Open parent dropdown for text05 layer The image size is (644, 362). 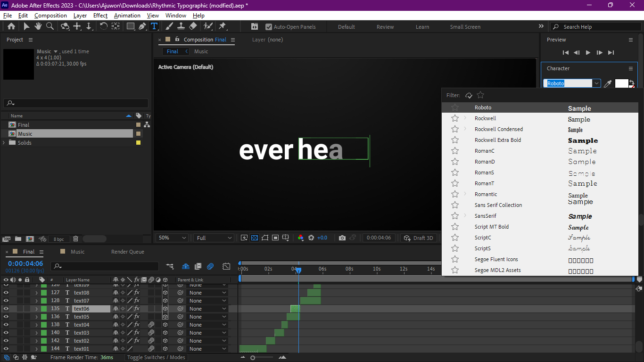[207, 317]
